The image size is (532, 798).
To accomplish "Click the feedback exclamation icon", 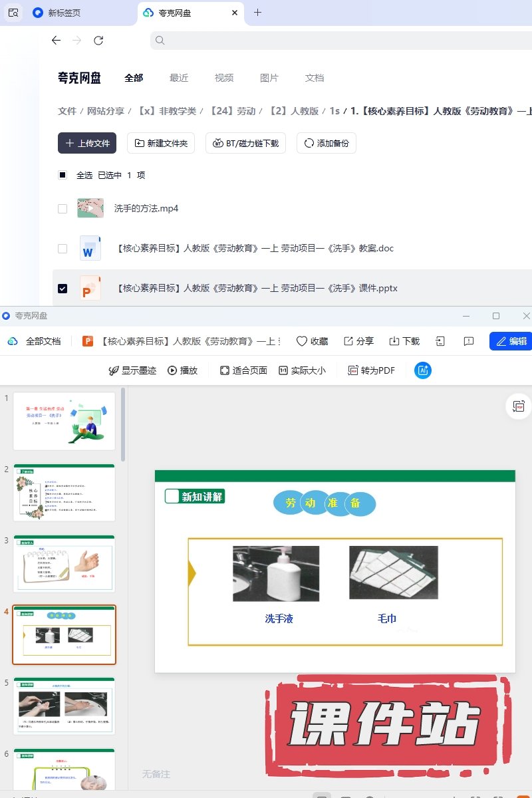I will pos(469,341).
